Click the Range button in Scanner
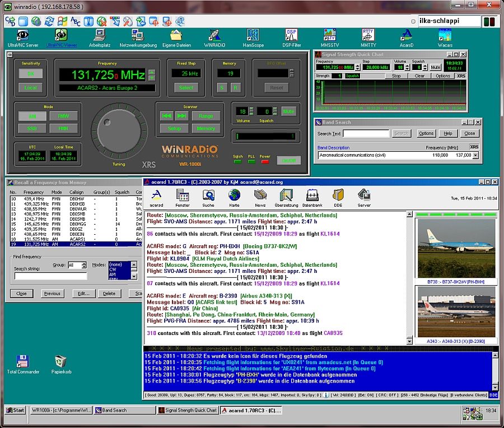504x428 pixels. [206, 115]
